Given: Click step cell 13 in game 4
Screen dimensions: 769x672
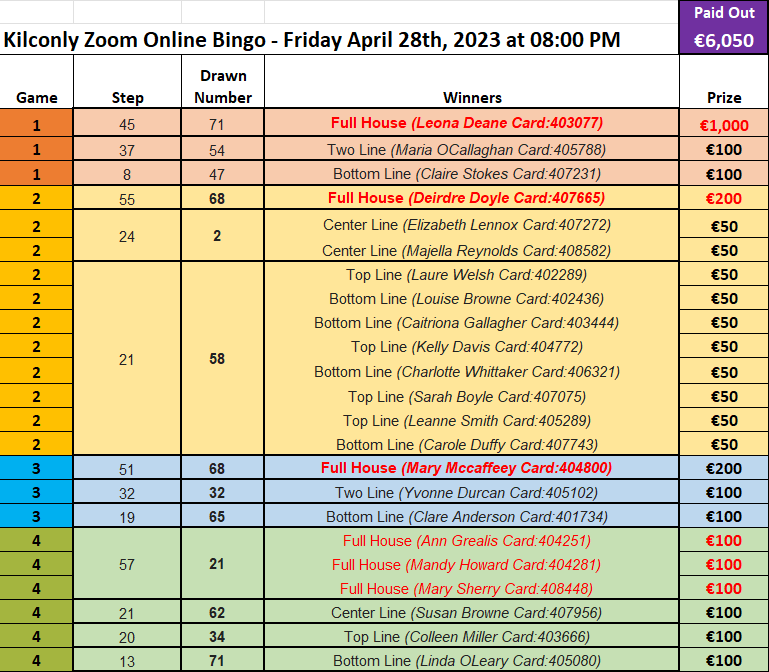Looking at the screenshot, I should point(128,660).
